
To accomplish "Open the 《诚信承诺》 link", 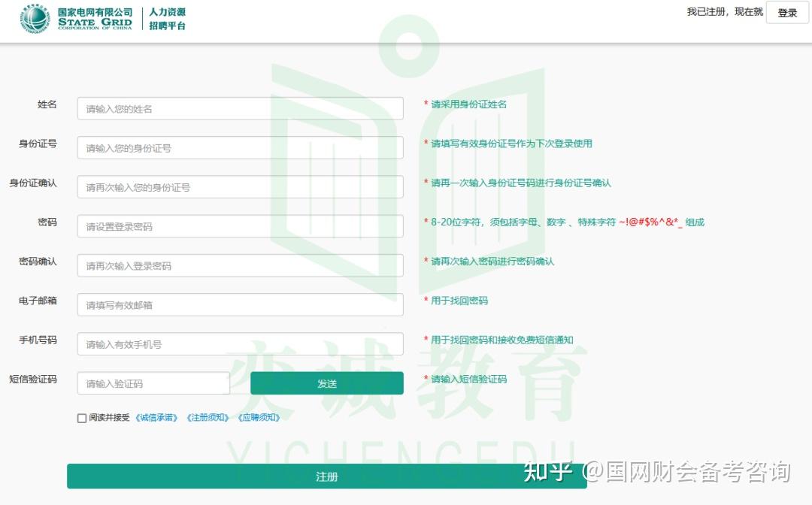I will [156, 418].
